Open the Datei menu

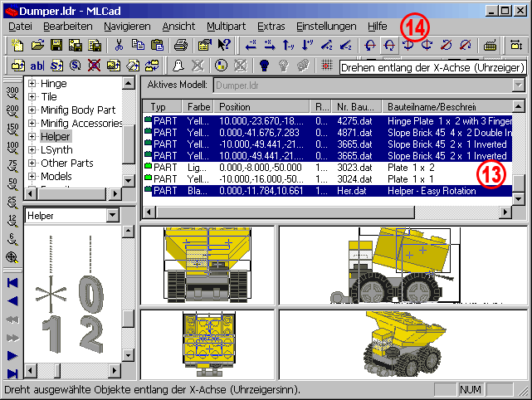pyautogui.click(x=20, y=27)
